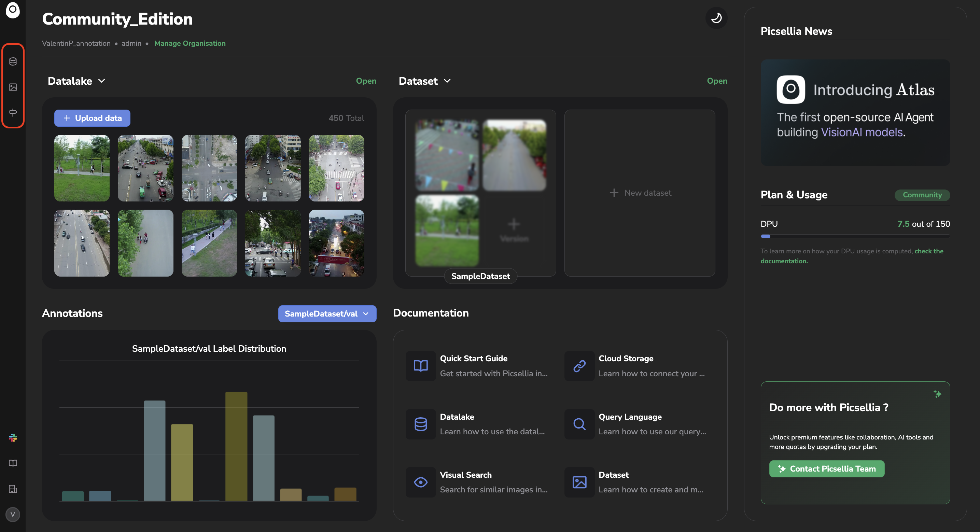Viewport: 980px width, 532px height.
Task: Open the documentation book icon in sidebar
Action: pos(13,463)
